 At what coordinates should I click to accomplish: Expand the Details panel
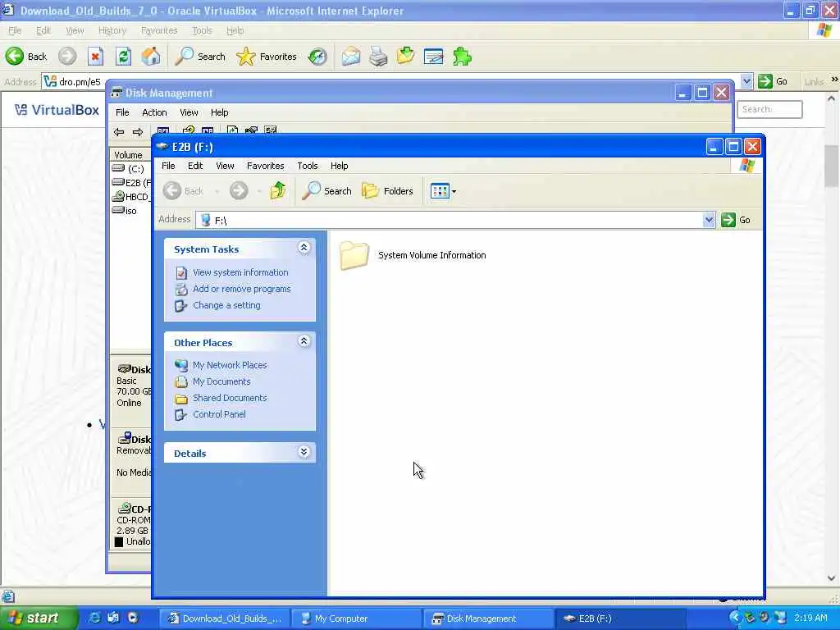click(x=304, y=452)
